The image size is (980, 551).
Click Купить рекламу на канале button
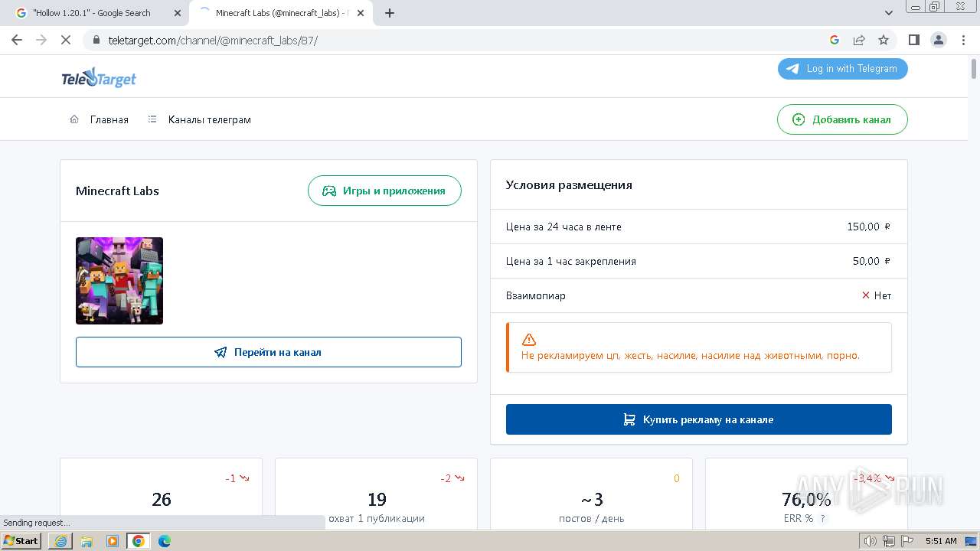(699, 419)
